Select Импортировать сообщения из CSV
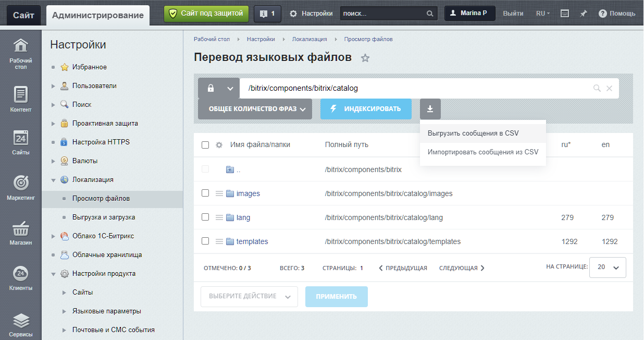This screenshot has height=340, width=644. click(482, 152)
